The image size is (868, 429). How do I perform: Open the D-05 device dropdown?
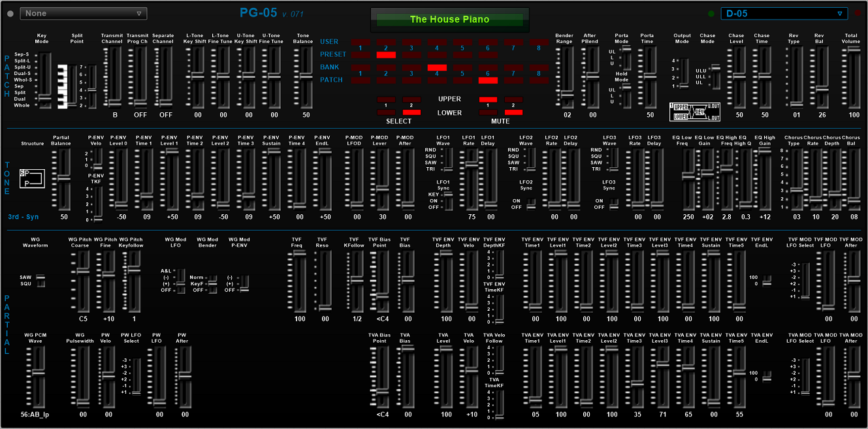click(784, 13)
